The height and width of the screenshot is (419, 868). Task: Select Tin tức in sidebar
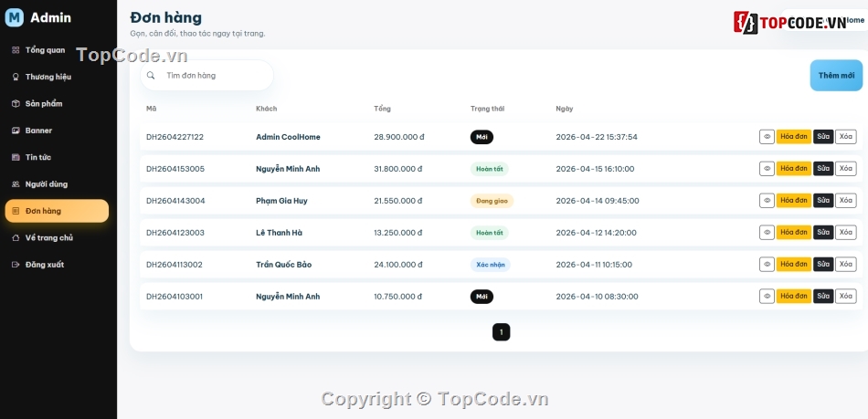57,158
